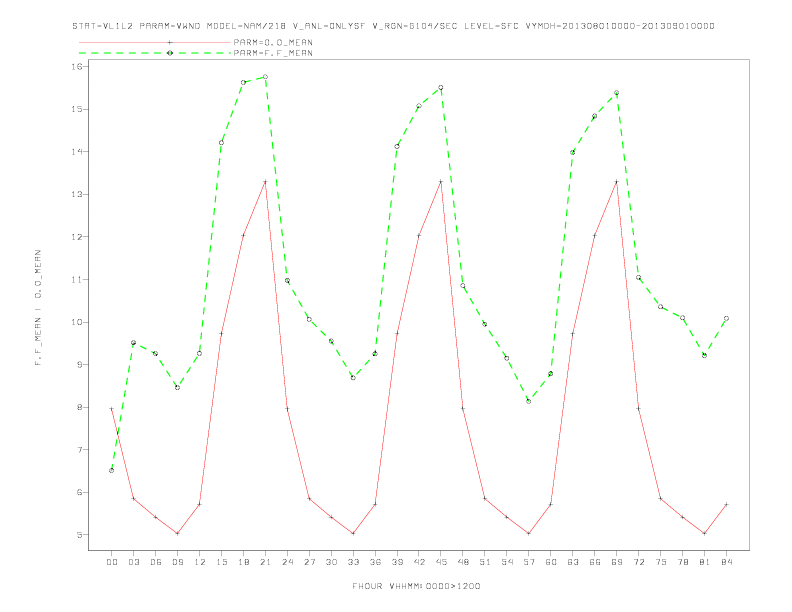Click green F.F_MEAN peak marker at hour 21

265,77
